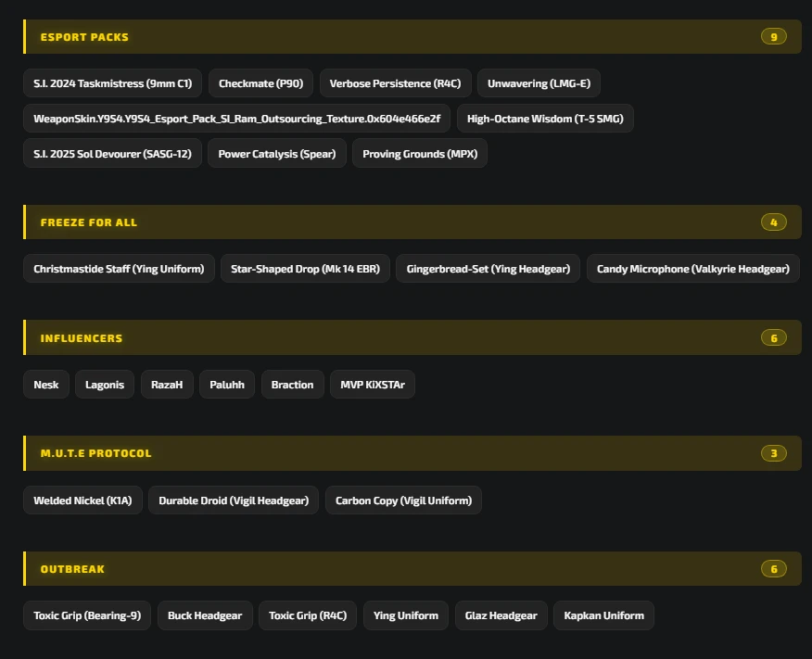Collapse the Freeze For All section header
This screenshot has height=659, width=812.
coord(412,222)
